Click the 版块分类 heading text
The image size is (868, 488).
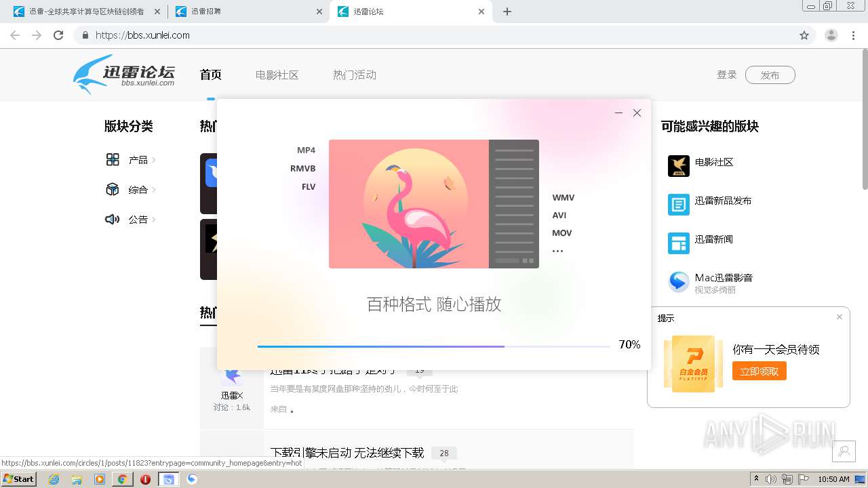point(128,126)
